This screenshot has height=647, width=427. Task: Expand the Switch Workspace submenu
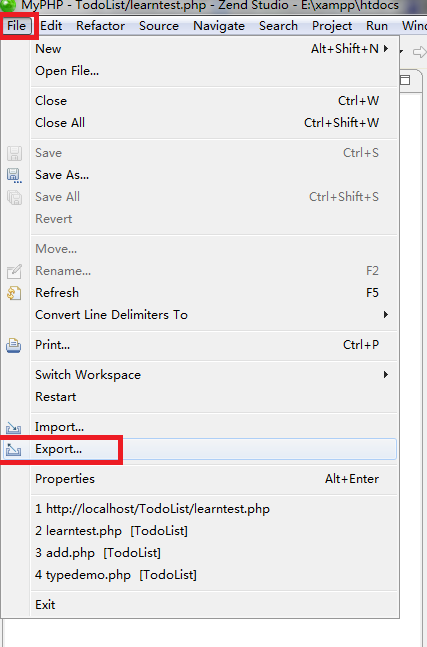click(386, 375)
